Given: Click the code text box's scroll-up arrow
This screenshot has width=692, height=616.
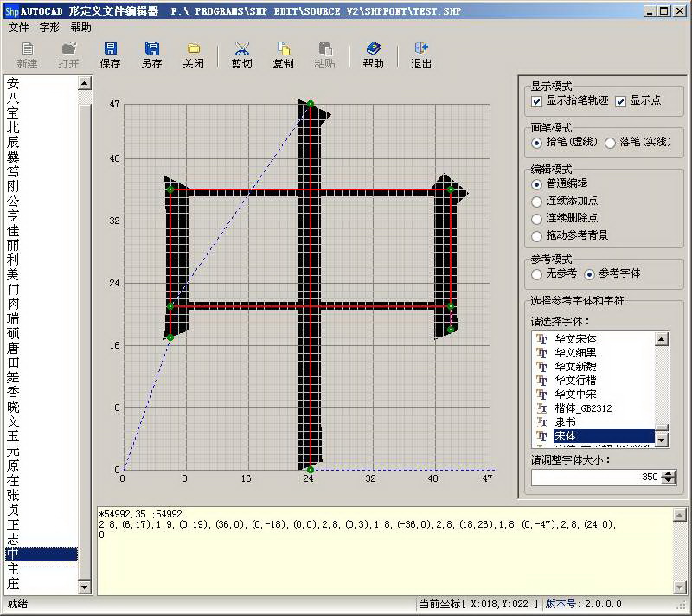Looking at the screenshot, I should pyautogui.click(x=680, y=514).
